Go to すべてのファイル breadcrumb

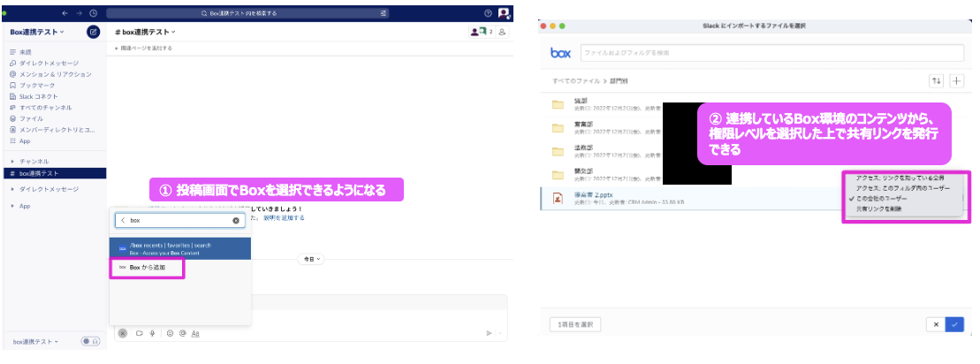575,81
